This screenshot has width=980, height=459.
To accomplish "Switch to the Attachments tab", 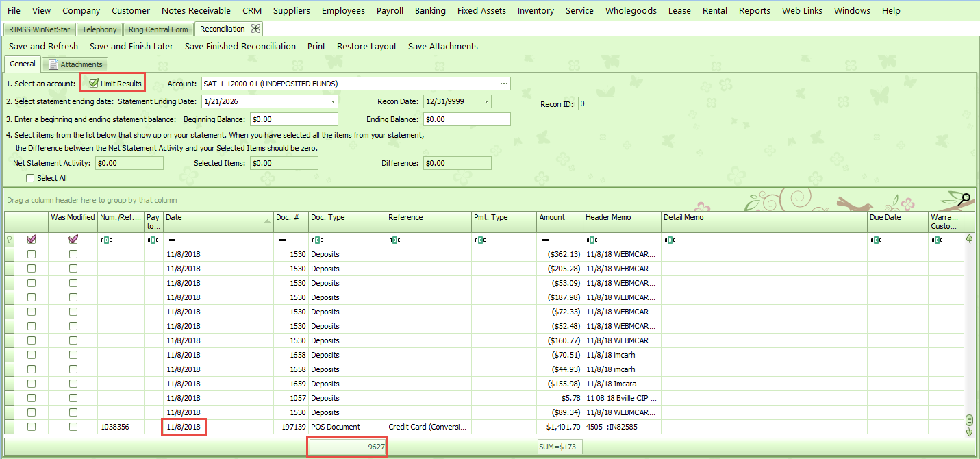I will click(75, 64).
